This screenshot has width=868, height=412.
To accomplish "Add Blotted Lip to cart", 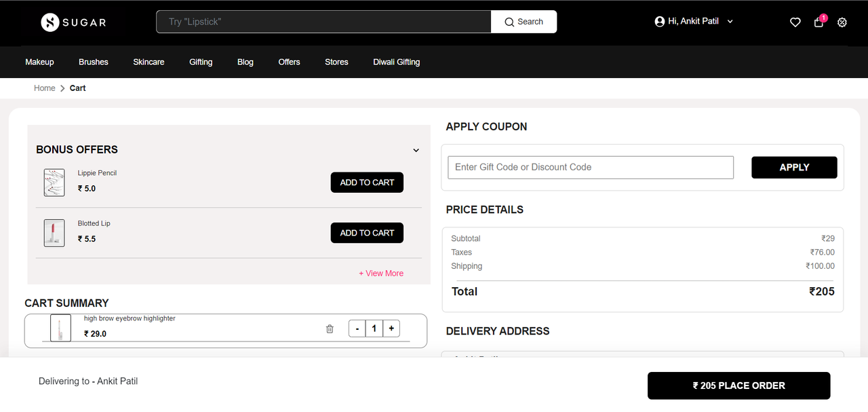I will click(367, 233).
